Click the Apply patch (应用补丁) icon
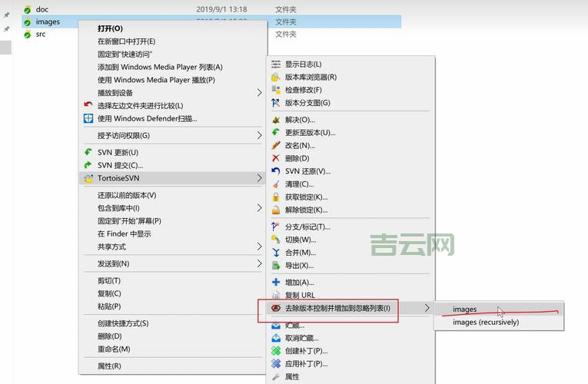588x384 pixels. point(276,363)
